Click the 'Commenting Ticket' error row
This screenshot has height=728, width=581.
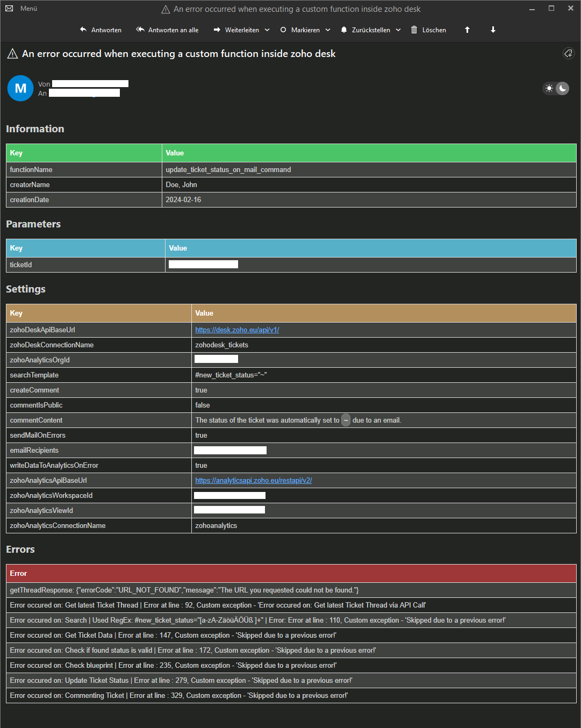point(291,695)
